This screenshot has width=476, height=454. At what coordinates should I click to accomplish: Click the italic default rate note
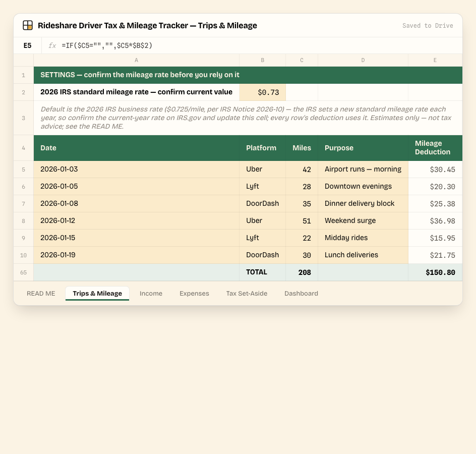coord(248,118)
